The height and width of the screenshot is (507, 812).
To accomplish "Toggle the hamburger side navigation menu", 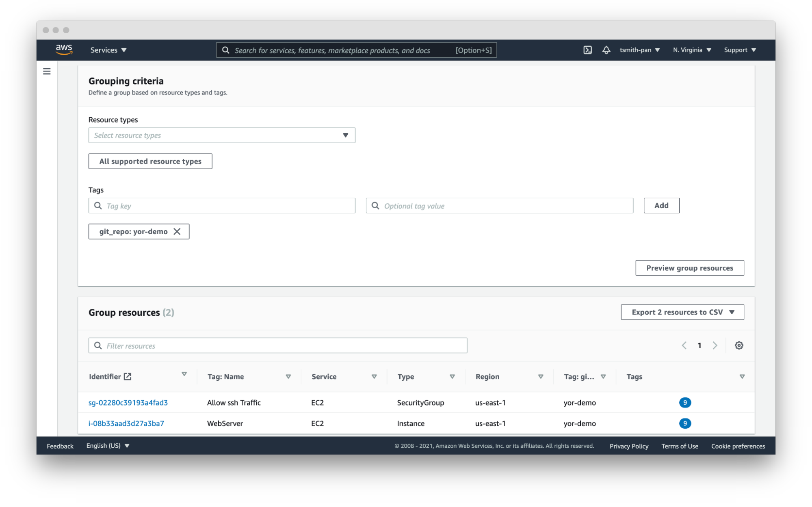I will click(x=47, y=71).
